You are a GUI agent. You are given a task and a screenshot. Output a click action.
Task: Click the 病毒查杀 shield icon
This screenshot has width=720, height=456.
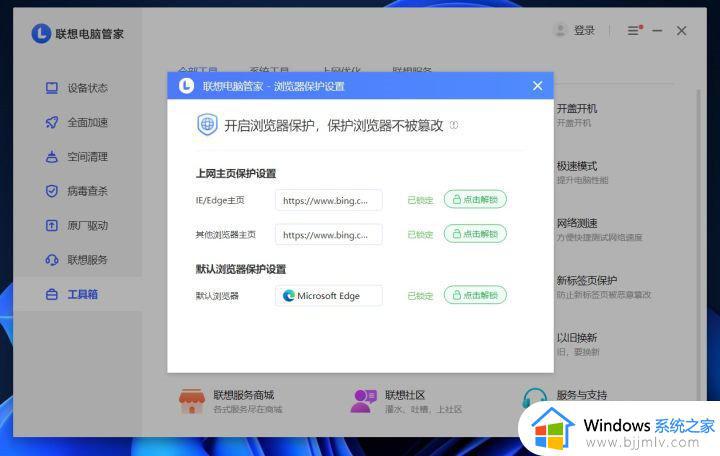(x=52, y=191)
